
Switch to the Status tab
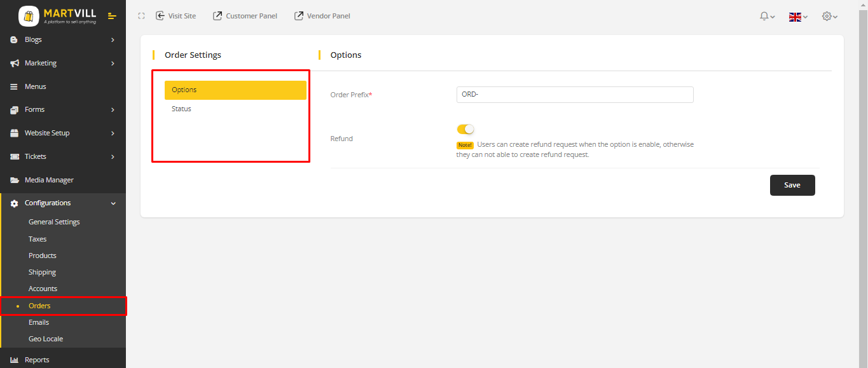click(181, 109)
